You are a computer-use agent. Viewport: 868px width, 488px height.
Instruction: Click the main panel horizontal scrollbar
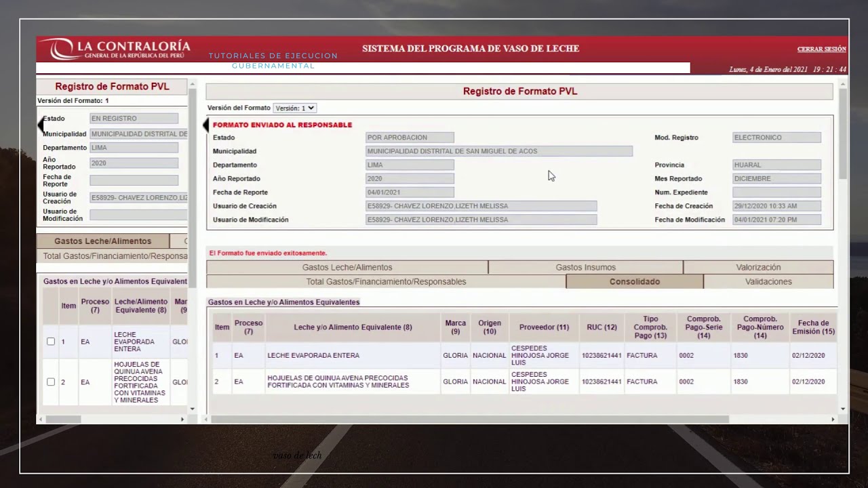pos(470,420)
